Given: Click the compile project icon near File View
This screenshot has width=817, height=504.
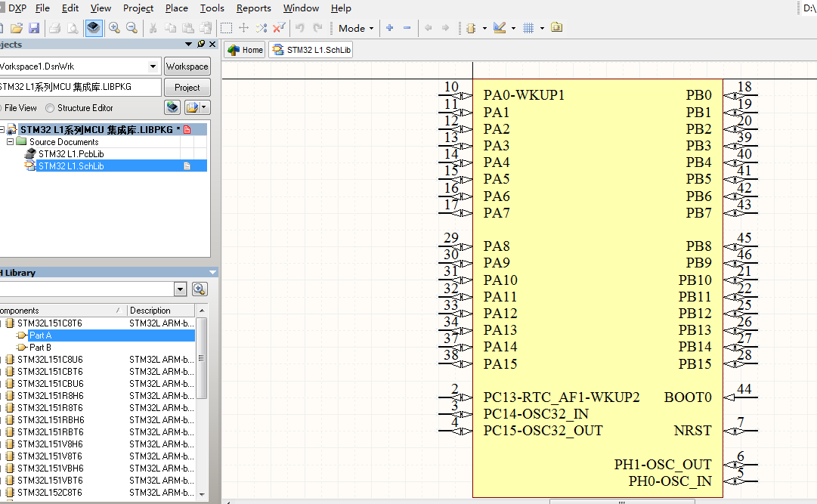Looking at the screenshot, I should 172,107.
